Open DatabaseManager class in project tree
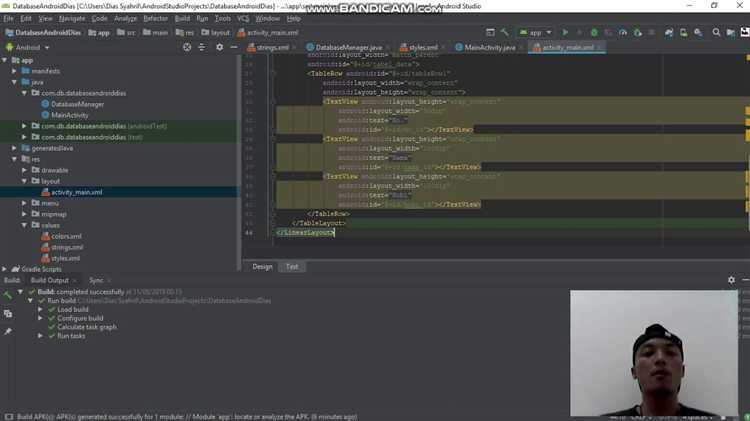 pos(77,104)
